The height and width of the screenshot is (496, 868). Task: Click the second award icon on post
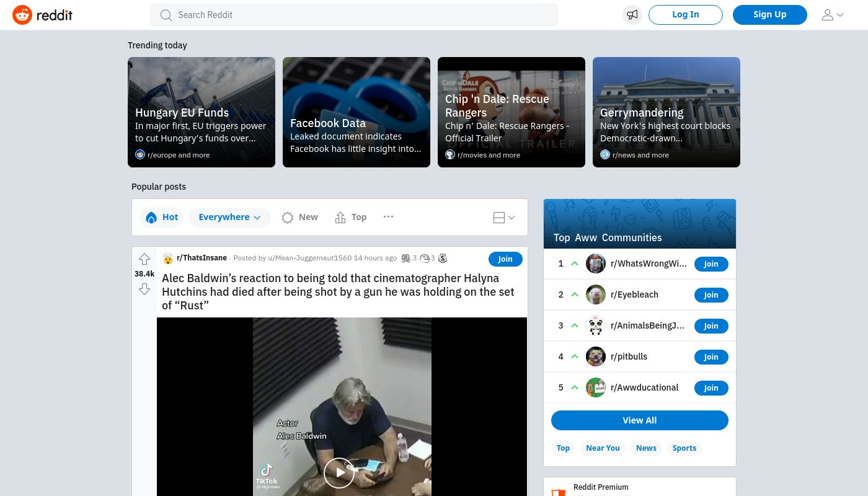click(x=425, y=258)
